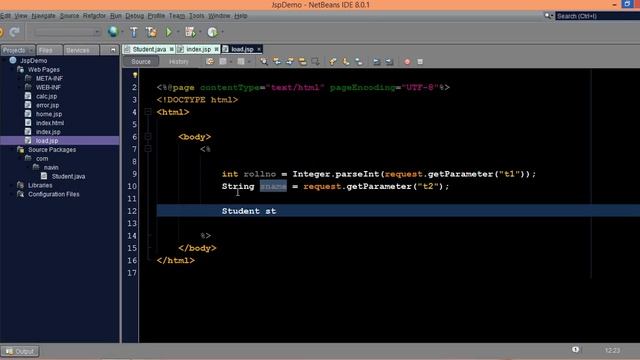
Task: Open the Projects tab dropdown arrow
Action: tap(31, 50)
